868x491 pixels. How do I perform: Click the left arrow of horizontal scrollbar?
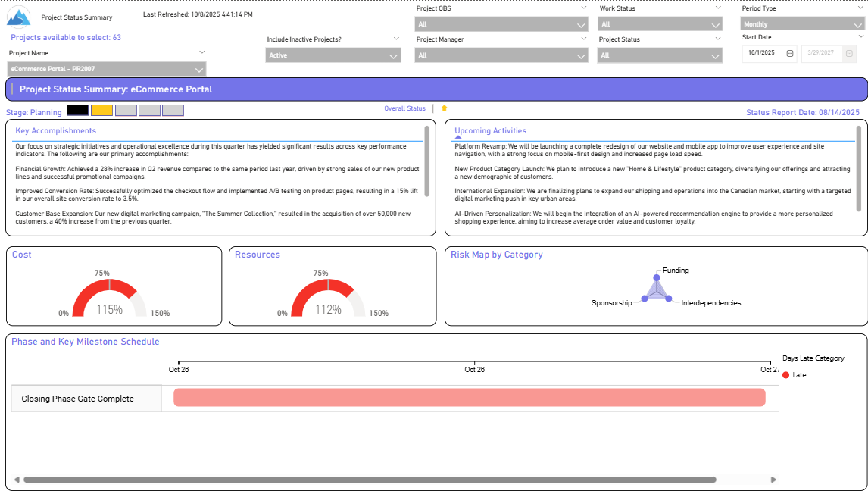tap(17, 480)
